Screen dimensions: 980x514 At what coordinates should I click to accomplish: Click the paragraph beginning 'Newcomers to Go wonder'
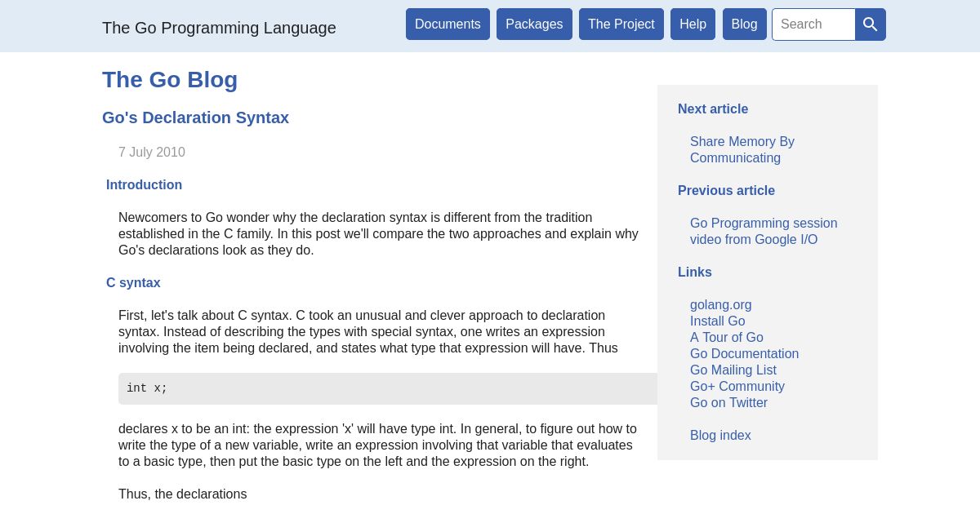pyautogui.click(x=379, y=234)
